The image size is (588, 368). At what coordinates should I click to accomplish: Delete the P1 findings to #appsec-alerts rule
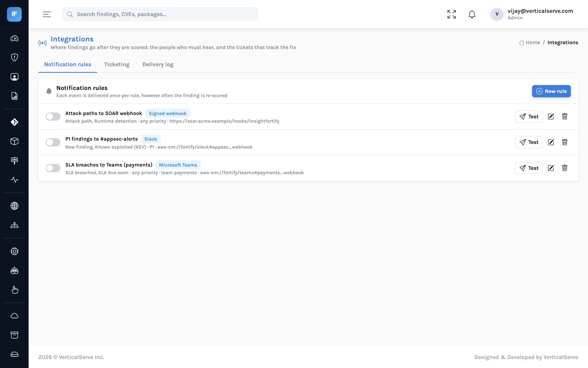point(565,142)
